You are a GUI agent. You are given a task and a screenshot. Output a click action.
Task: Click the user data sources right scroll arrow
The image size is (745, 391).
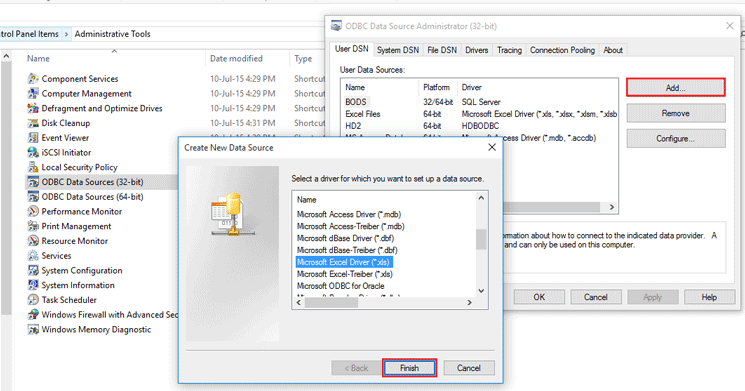611,207
